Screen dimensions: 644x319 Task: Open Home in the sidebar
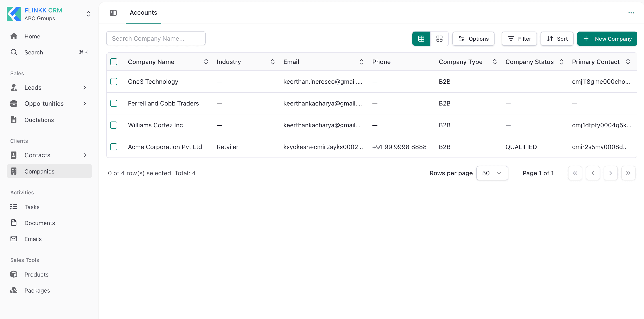pyautogui.click(x=49, y=36)
